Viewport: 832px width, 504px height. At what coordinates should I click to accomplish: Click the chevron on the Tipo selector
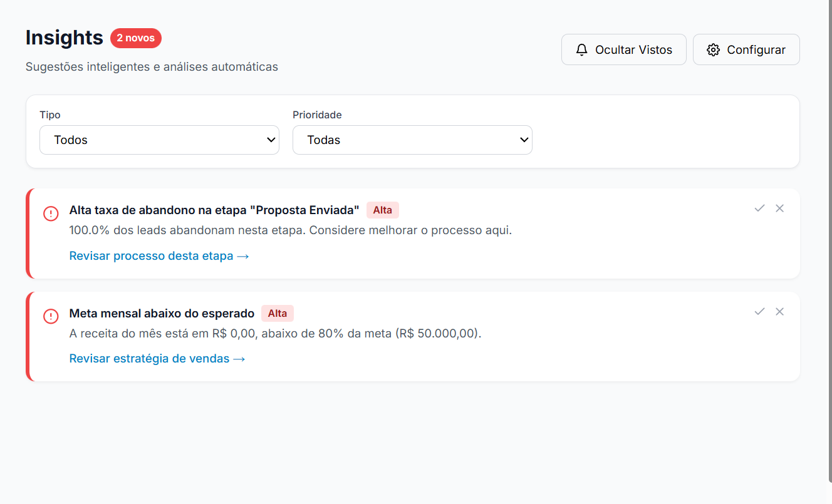coord(271,140)
